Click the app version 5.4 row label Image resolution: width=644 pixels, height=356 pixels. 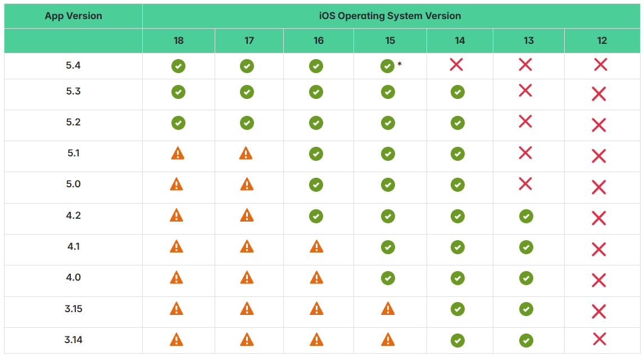pyautogui.click(x=73, y=65)
